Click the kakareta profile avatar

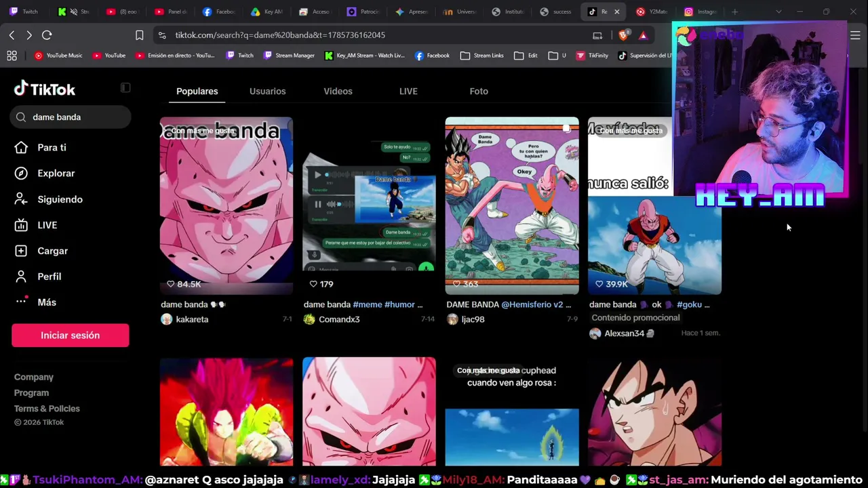pyautogui.click(x=167, y=319)
